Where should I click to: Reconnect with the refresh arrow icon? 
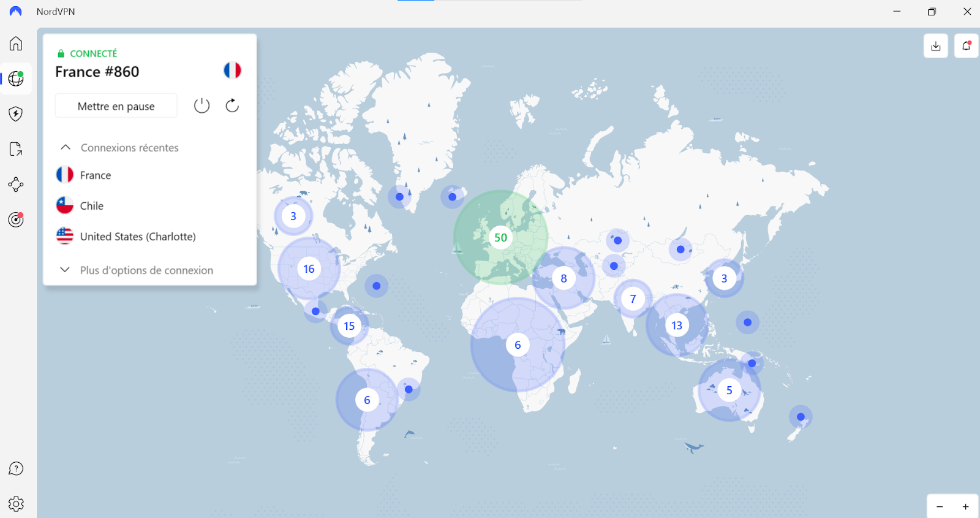(232, 106)
